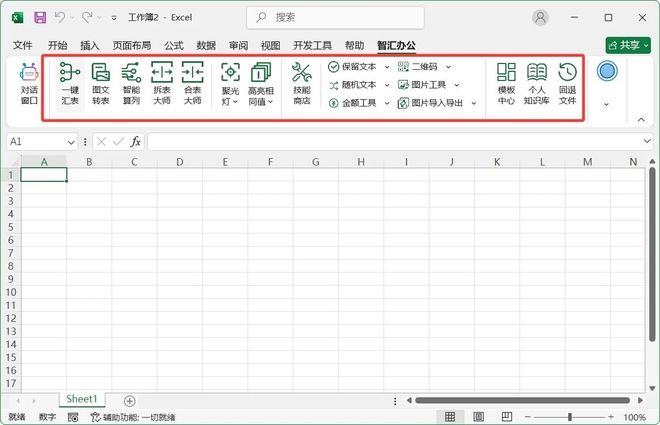
Task: Expand the 二维码 dropdown arrow
Action: (x=448, y=67)
